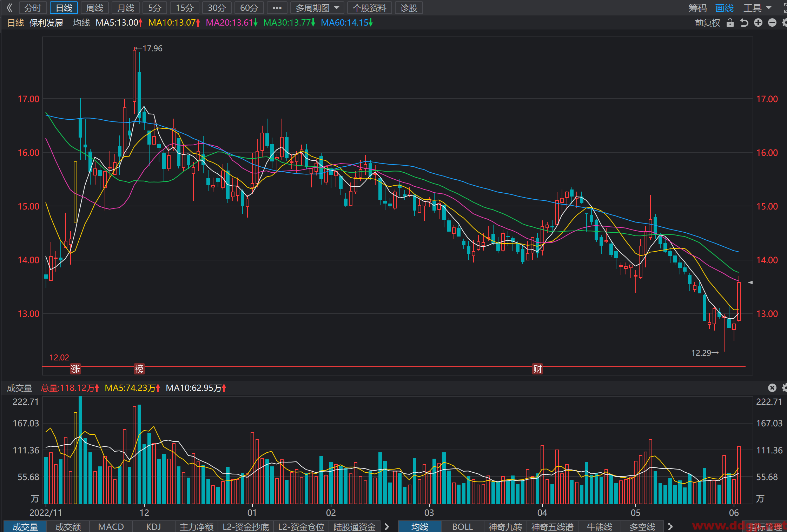
Task: Expand the 工具 tools dropdown
Action: pos(757,8)
